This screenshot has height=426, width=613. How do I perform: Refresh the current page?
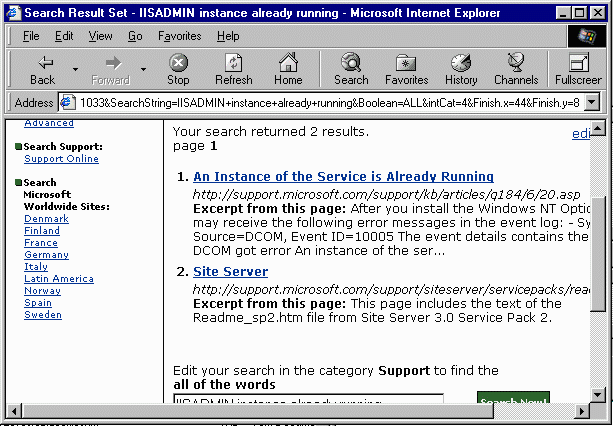233,68
